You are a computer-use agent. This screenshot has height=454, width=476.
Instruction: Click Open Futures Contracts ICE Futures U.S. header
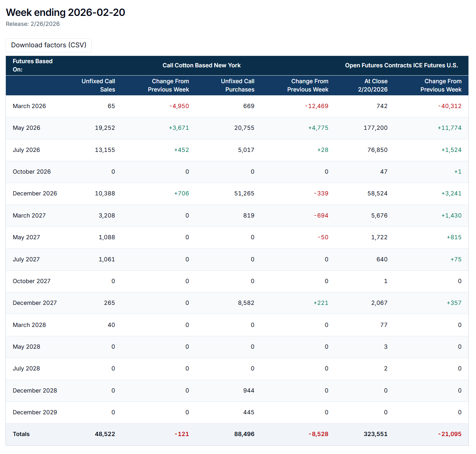click(401, 66)
